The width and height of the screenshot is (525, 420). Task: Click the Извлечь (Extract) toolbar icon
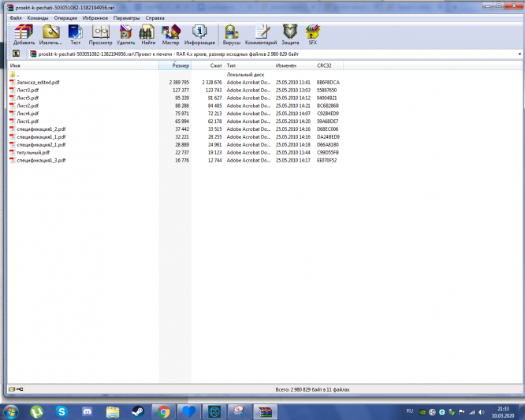[x=50, y=35]
